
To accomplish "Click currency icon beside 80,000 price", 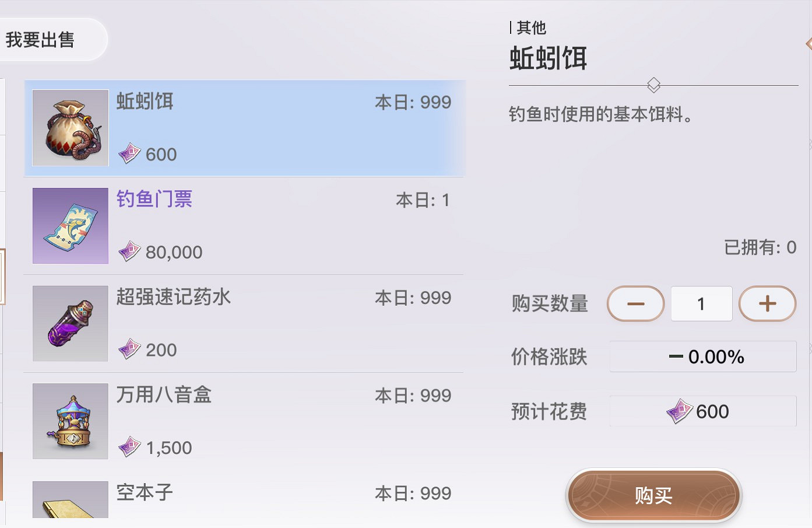I will (129, 251).
